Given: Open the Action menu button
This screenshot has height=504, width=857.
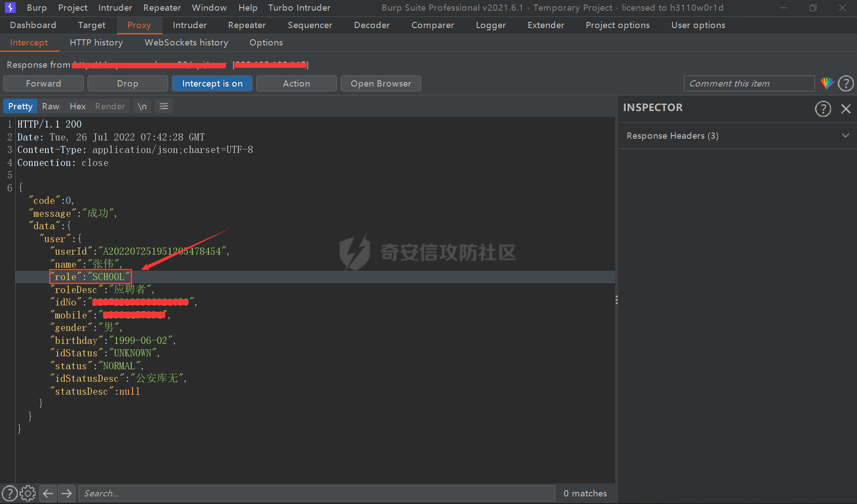Looking at the screenshot, I should 296,83.
